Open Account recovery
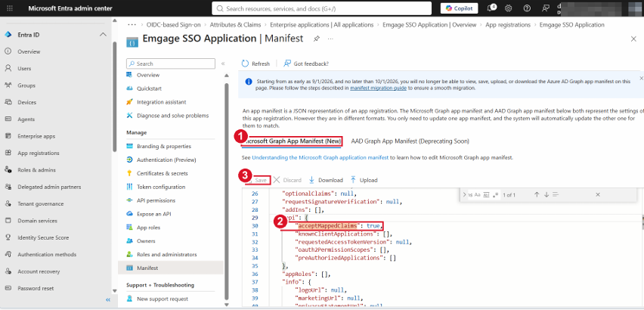This screenshot has height=310, width=644. [x=39, y=271]
